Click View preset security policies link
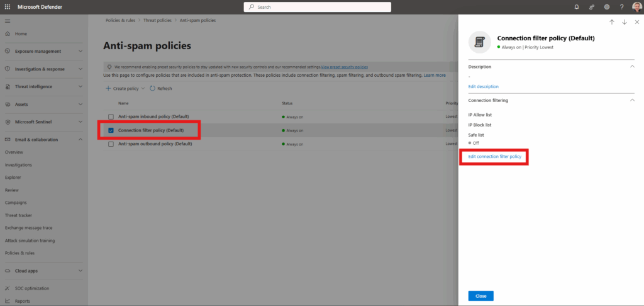The width and height of the screenshot is (644, 306). tap(345, 67)
